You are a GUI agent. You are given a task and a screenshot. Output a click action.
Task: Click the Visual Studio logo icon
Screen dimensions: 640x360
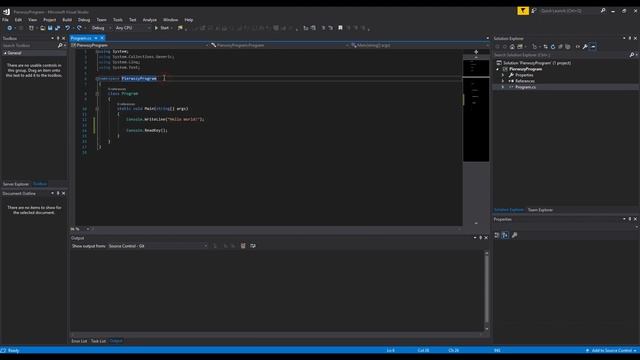click(x=6, y=12)
